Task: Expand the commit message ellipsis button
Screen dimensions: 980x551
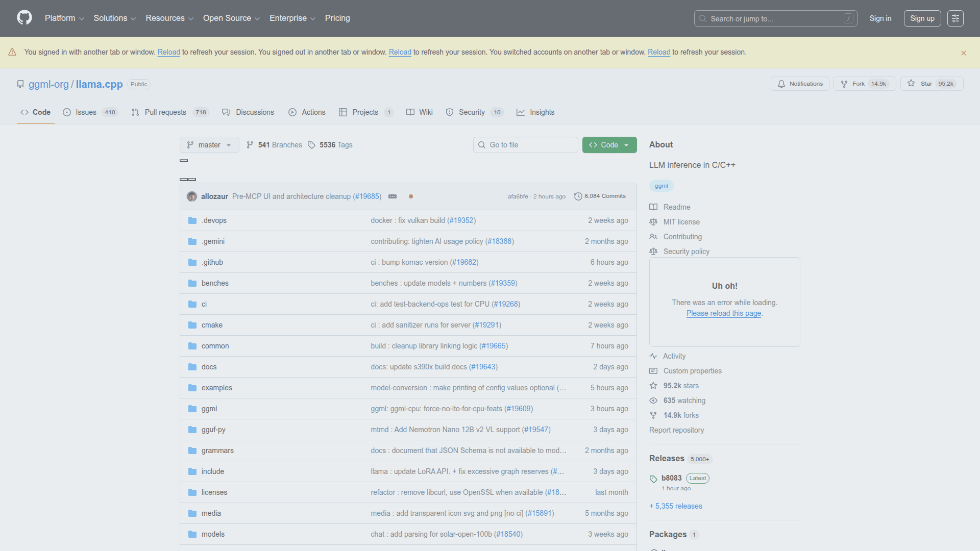Action: (393, 196)
